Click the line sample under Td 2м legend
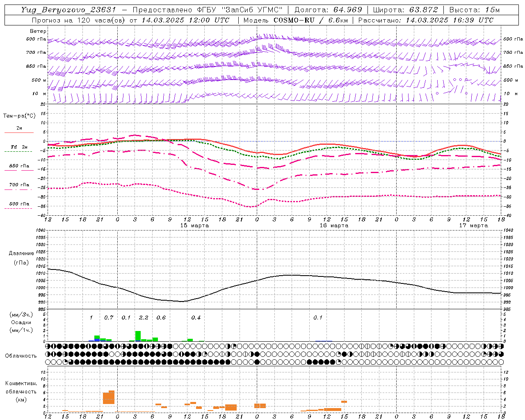The height and width of the screenshot is (420, 525). 18,152
